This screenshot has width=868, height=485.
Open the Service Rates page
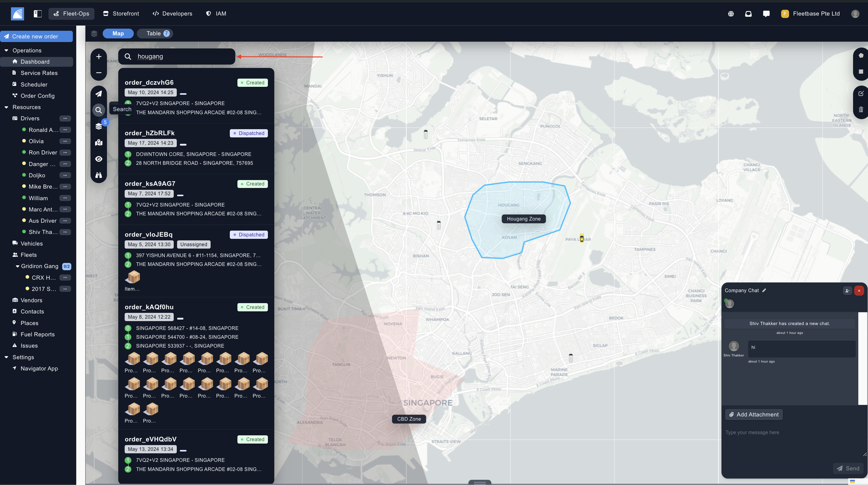coord(39,73)
